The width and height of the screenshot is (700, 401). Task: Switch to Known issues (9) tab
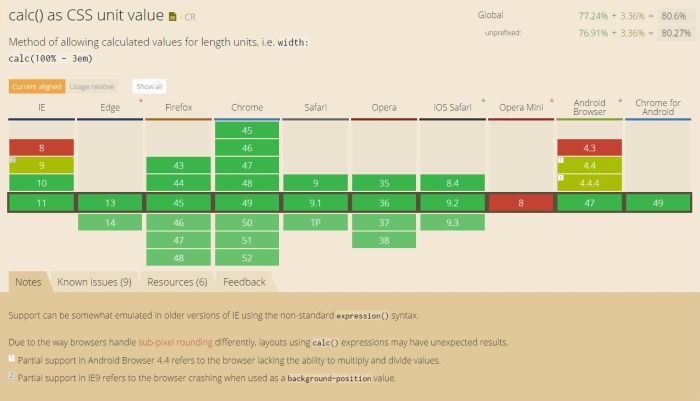pyautogui.click(x=94, y=282)
